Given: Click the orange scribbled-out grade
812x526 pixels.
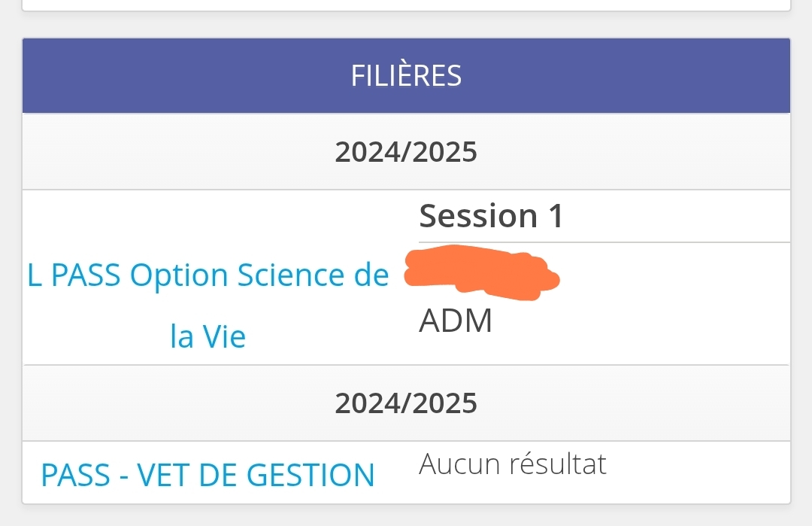Looking at the screenshot, I should tap(480, 273).
